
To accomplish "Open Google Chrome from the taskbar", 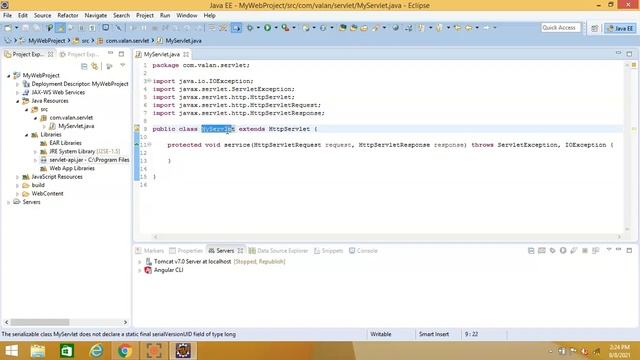I will point(125,351).
